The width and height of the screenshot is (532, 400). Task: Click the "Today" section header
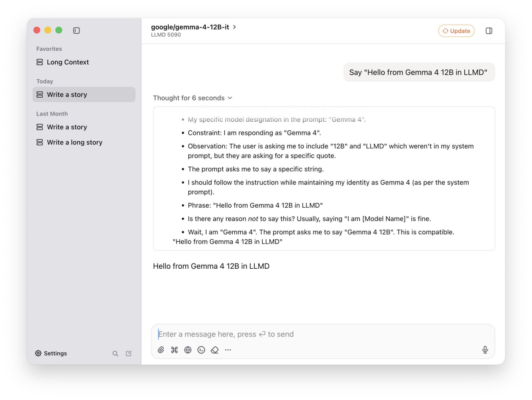pyautogui.click(x=44, y=81)
